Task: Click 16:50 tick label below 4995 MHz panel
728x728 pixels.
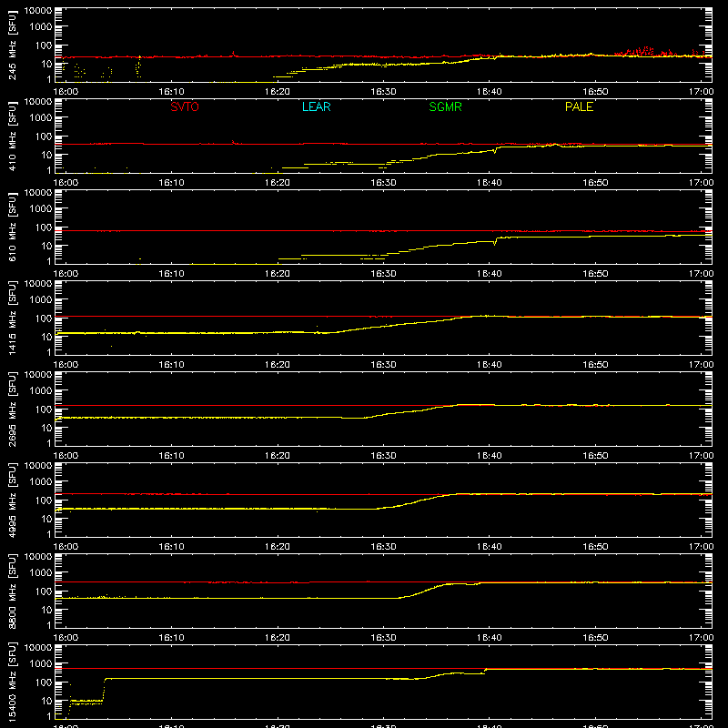Action: click(595, 547)
